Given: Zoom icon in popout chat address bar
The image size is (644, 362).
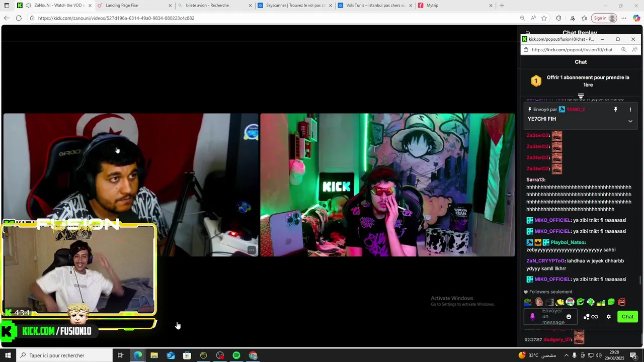Looking at the screenshot, I should pos(623,50).
